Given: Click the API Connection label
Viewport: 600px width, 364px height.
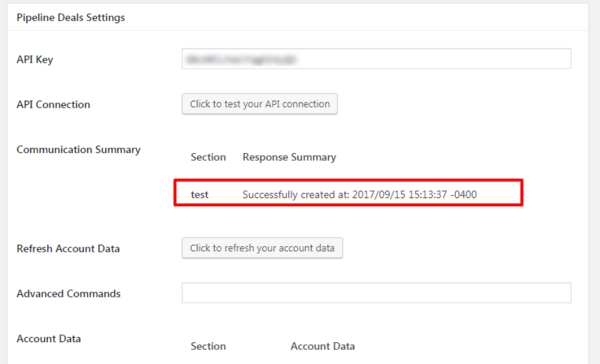Looking at the screenshot, I should [53, 104].
